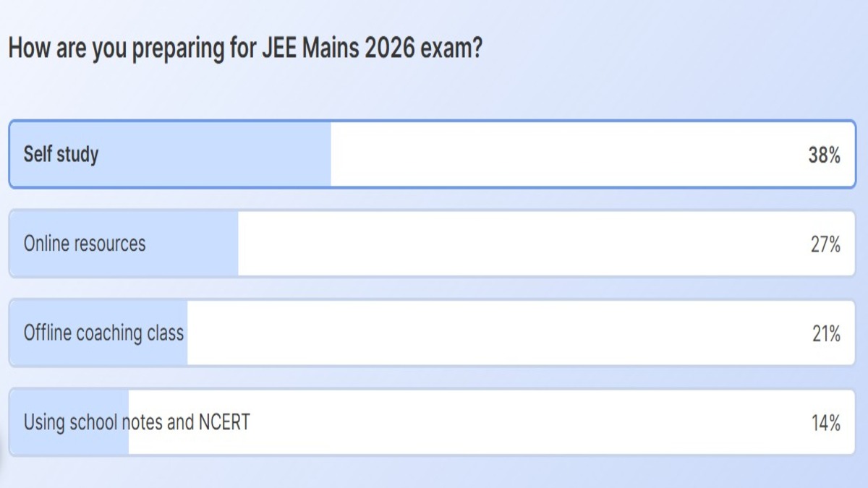Click the empty white area of Self study bar

click(x=564, y=155)
